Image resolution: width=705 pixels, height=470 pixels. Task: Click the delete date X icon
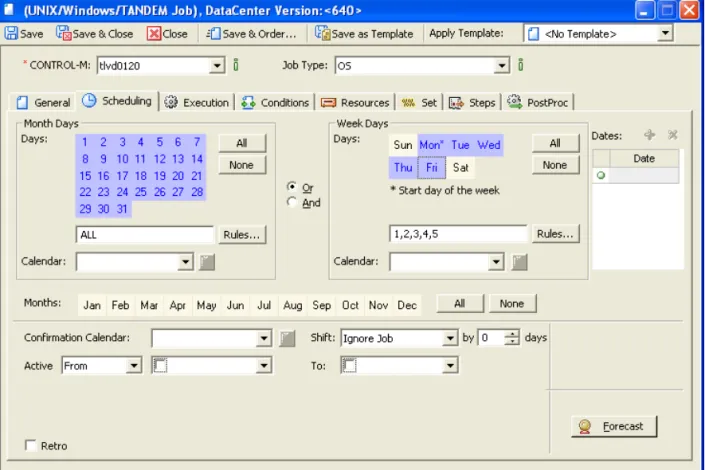pos(673,134)
